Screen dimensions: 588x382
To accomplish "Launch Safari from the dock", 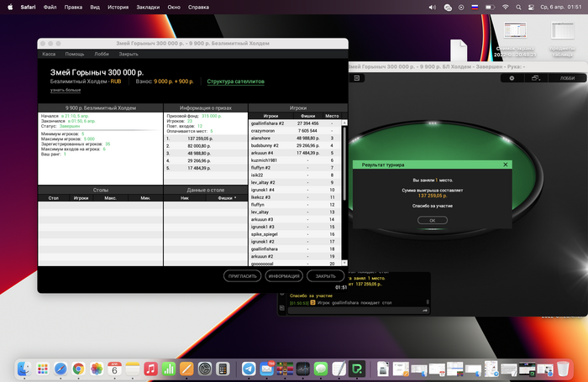I will tap(60, 369).
